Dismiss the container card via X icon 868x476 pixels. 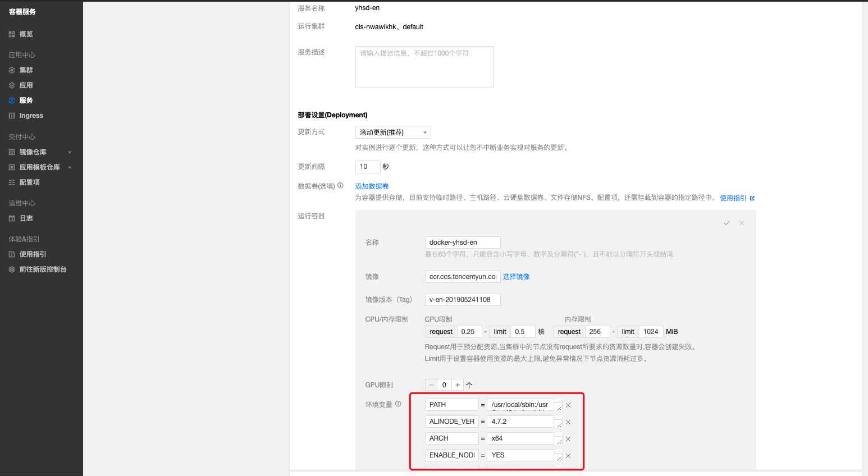click(x=741, y=223)
